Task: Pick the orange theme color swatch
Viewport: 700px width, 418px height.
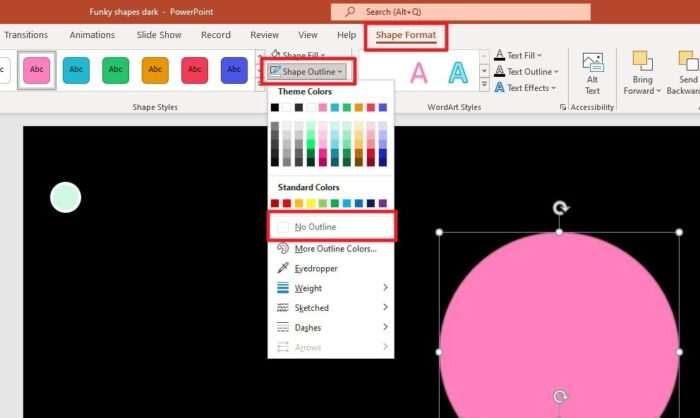Action: pyautogui.click(x=359, y=108)
